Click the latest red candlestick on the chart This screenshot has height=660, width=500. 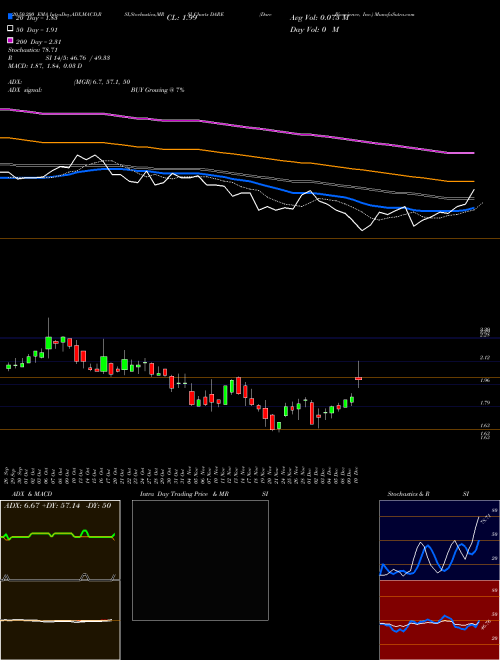(x=359, y=378)
